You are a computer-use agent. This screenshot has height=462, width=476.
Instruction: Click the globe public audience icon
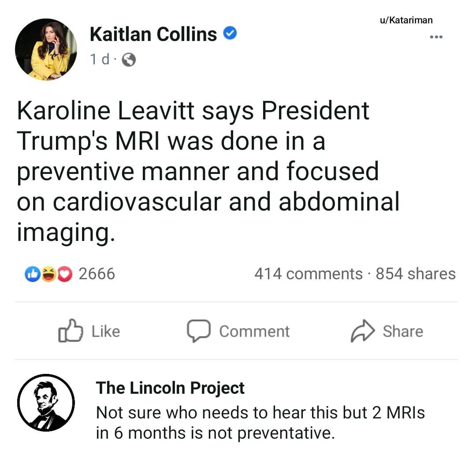coord(128,60)
